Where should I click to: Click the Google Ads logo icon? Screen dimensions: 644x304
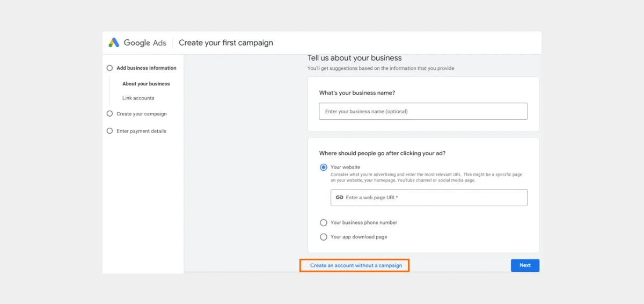(x=114, y=43)
